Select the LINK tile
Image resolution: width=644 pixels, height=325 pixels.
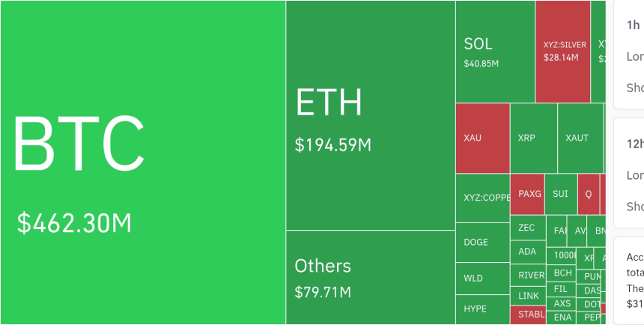pyautogui.click(x=528, y=296)
